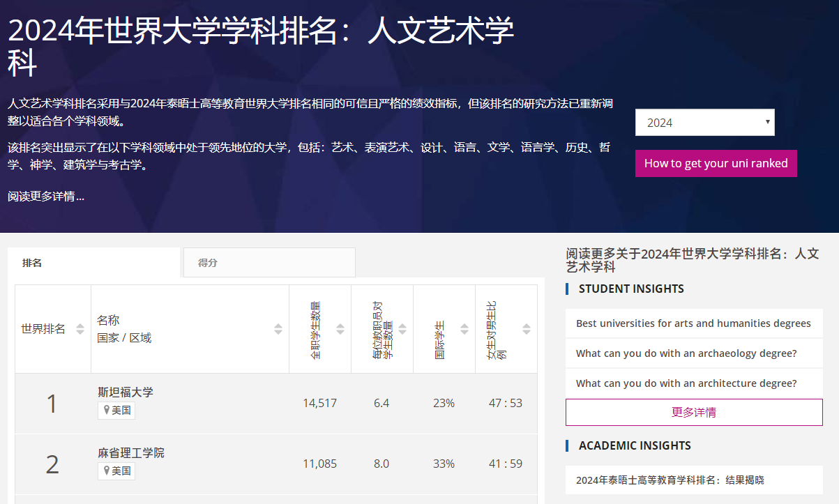Open the 2024 year dropdown
Viewport: 839px width, 504px height.
click(x=704, y=123)
